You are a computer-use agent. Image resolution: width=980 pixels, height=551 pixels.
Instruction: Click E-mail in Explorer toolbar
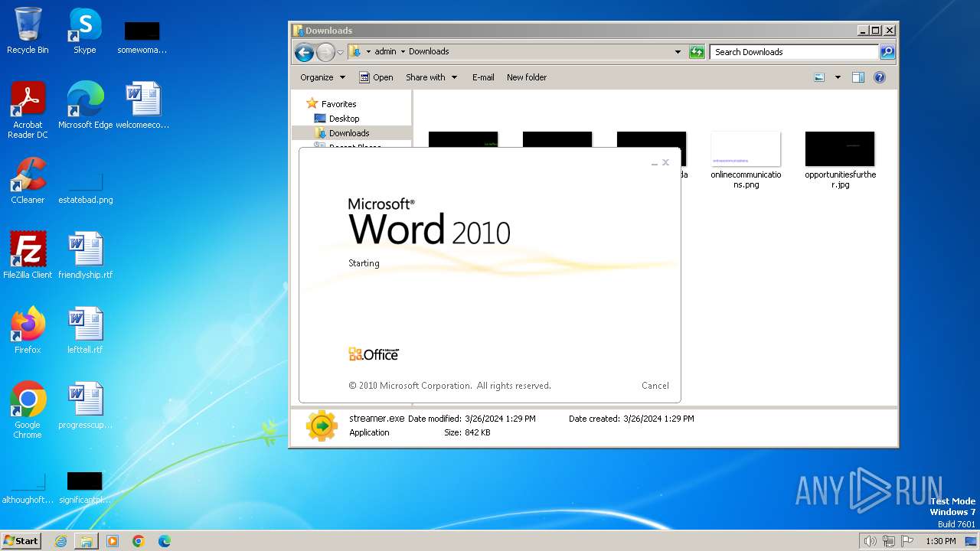(x=483, y=77)
